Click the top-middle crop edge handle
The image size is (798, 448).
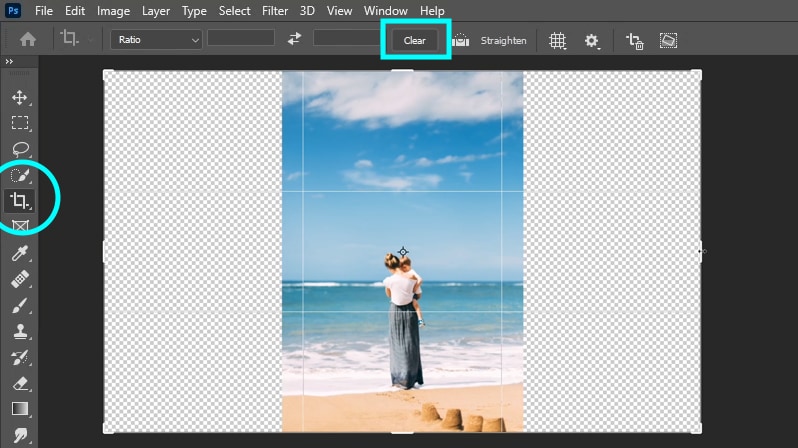tap(402, 71)
